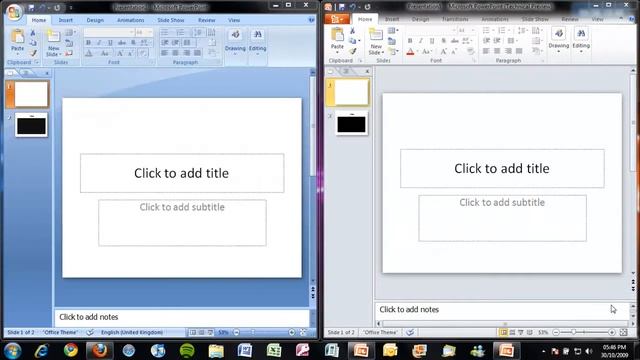Screen dimensions: 640x360
Task: Click 'Office Theme' in right status bar
Action: (x=380, y=333)
